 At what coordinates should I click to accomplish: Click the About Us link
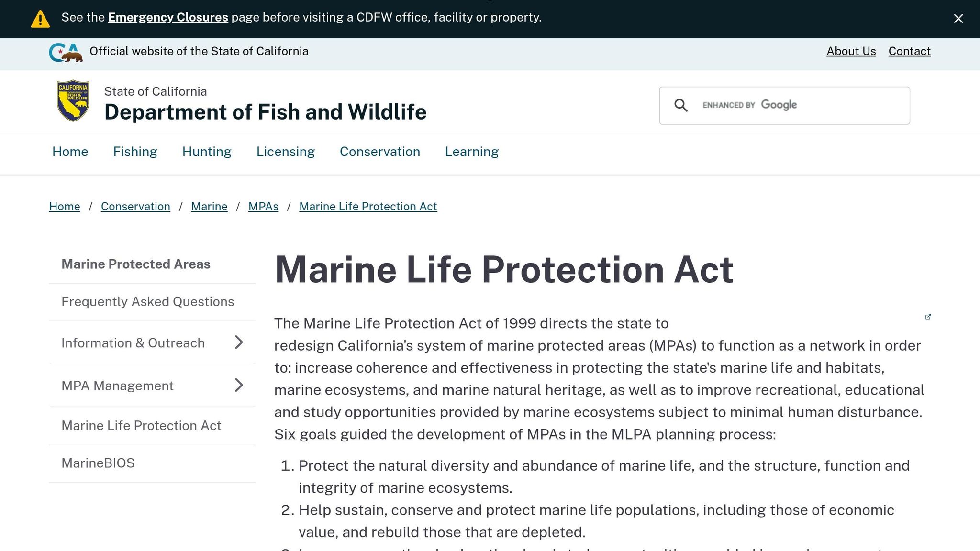click(850, 51)
